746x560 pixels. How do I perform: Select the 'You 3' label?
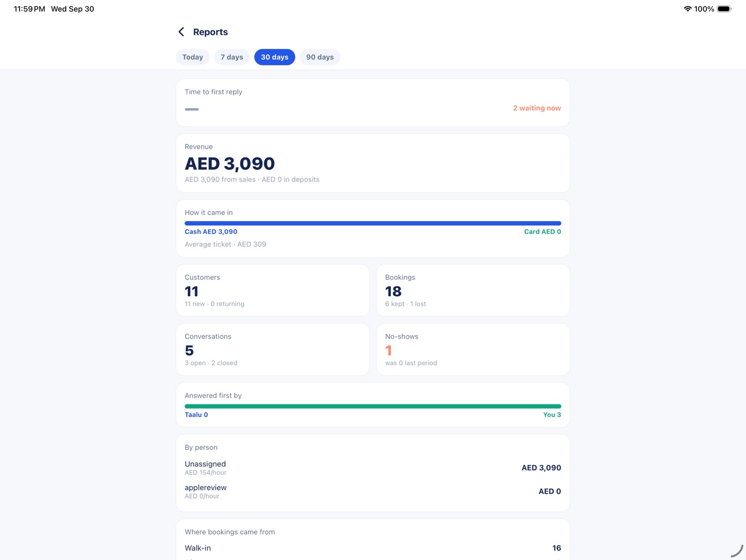pyautogui.click(x=552, y=415)
